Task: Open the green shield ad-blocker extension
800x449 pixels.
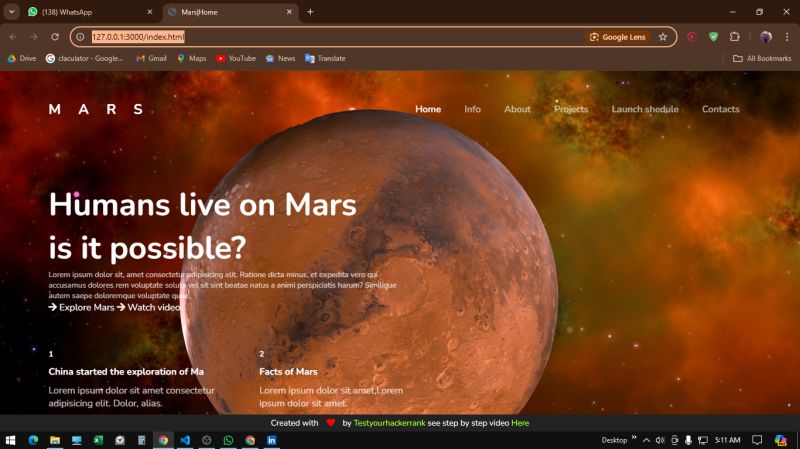Action: pyautogui.click(x=713, y=37)
